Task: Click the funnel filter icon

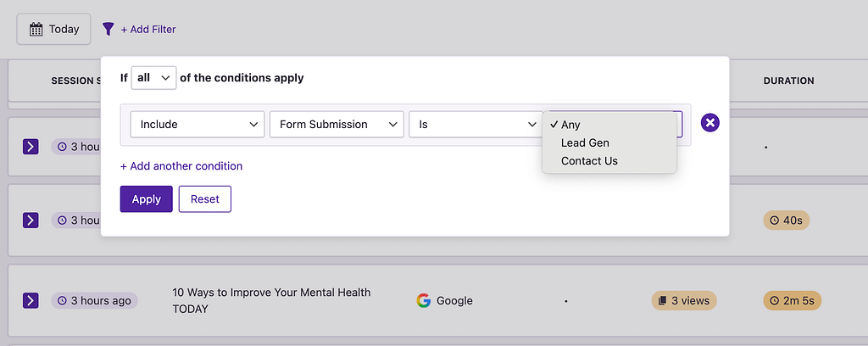Action: point(108,29)
